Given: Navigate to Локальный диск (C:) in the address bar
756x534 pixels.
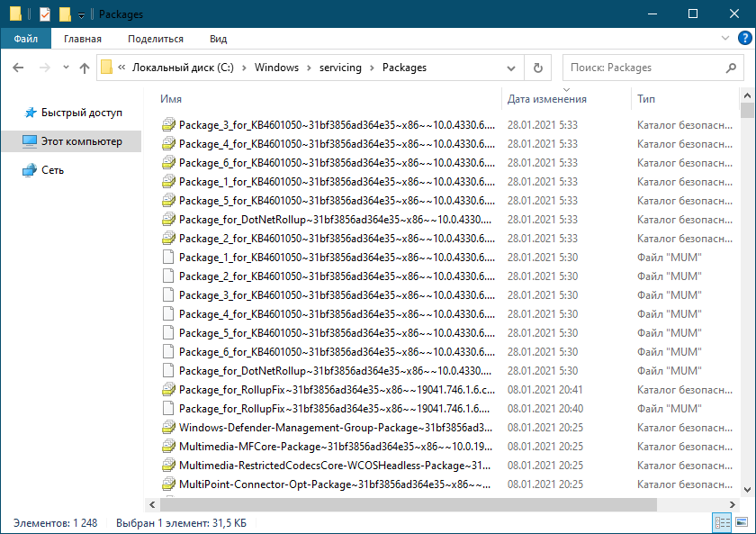Looking at the screenshot, I should tap(184, 68).
